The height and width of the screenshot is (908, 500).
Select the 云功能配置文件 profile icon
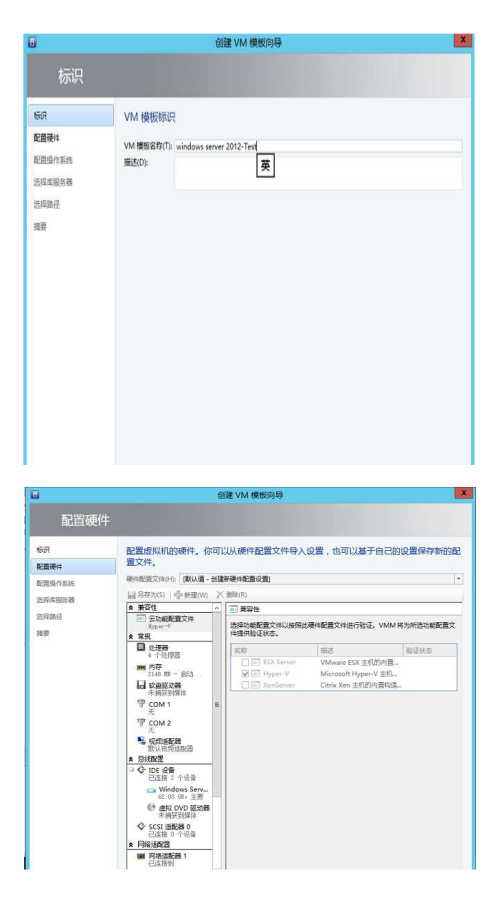(x=141, y=619)
